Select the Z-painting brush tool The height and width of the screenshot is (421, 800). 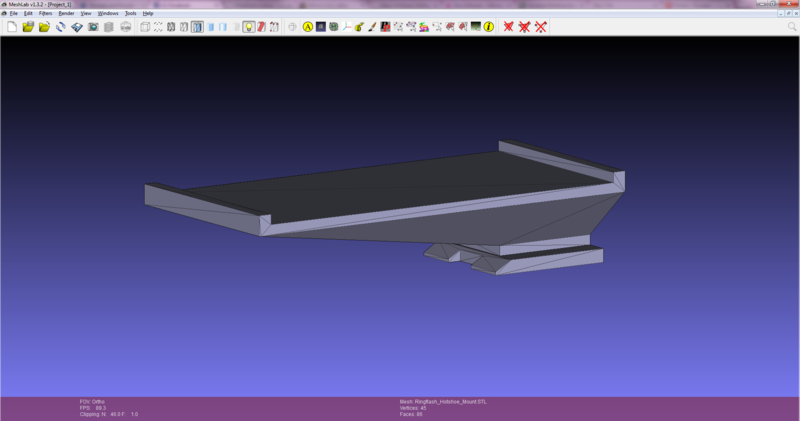click(x=372, y=27)
